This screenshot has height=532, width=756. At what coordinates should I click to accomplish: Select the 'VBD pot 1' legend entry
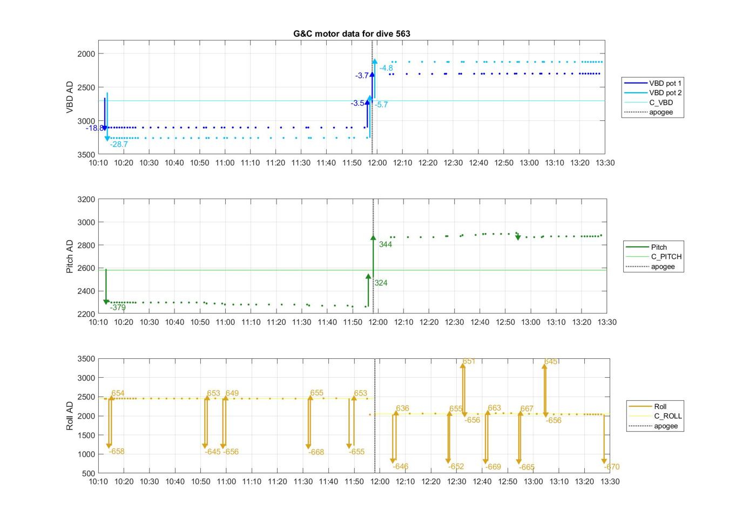pos(652,83)
